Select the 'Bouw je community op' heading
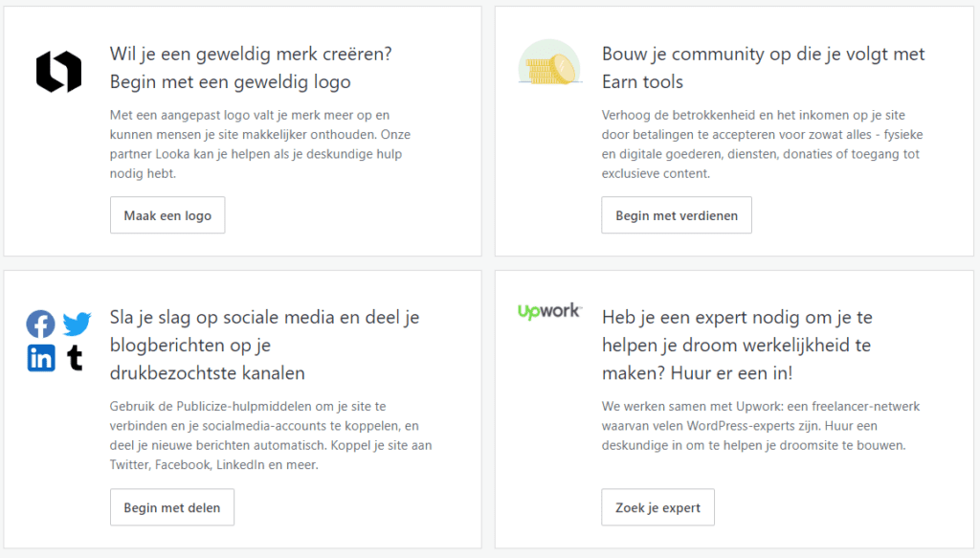Screen dimensions: 980x558 pyautogui.click(x=763, y=68)
